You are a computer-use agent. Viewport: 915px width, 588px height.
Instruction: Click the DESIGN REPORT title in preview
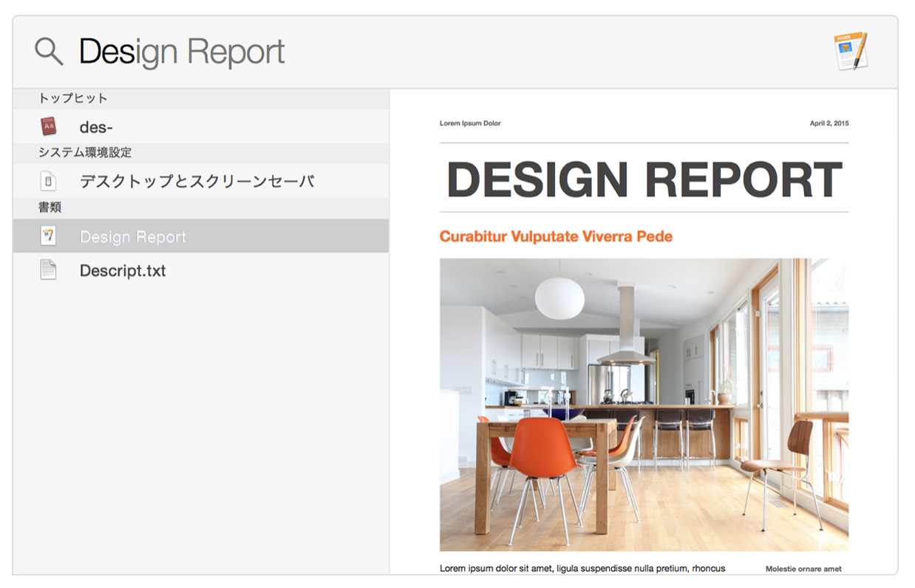[x=644, y=180]
